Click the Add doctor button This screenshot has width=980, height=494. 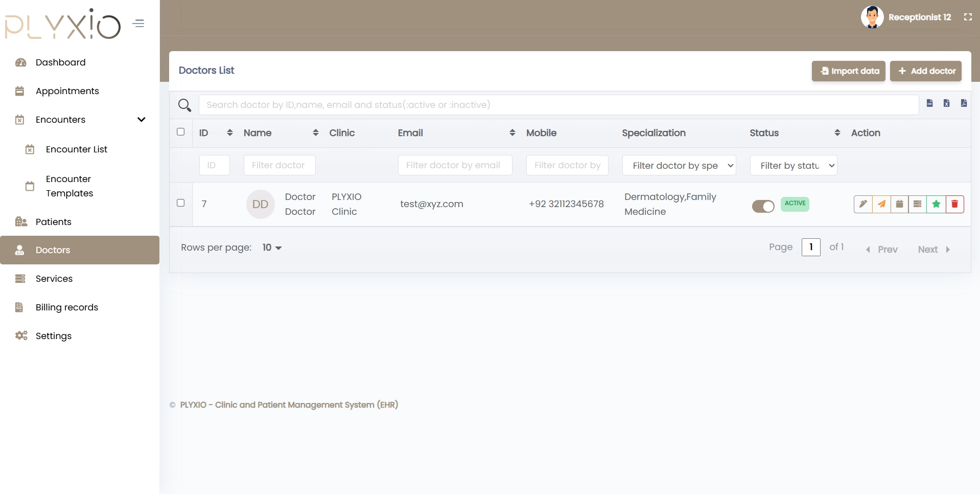pos(925,71)
